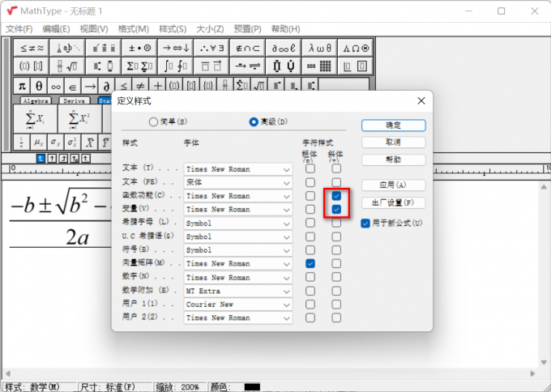
Task: Open the arrow symbols palette (→⇔↓)
Action: (x=173, y=48)
